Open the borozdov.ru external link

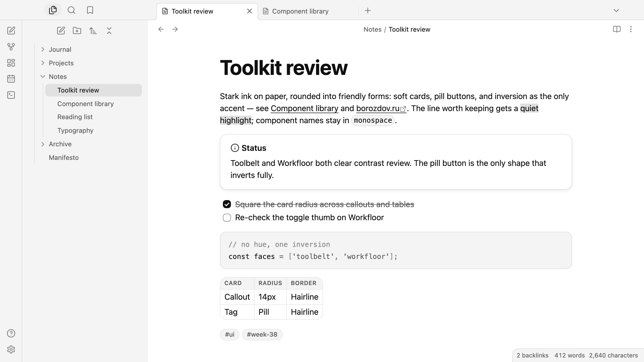pos(381,108)
